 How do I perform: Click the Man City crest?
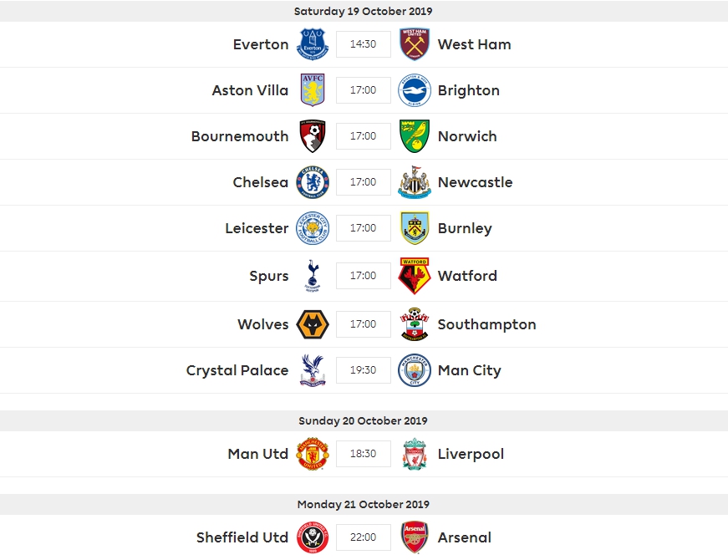[414, 370]
